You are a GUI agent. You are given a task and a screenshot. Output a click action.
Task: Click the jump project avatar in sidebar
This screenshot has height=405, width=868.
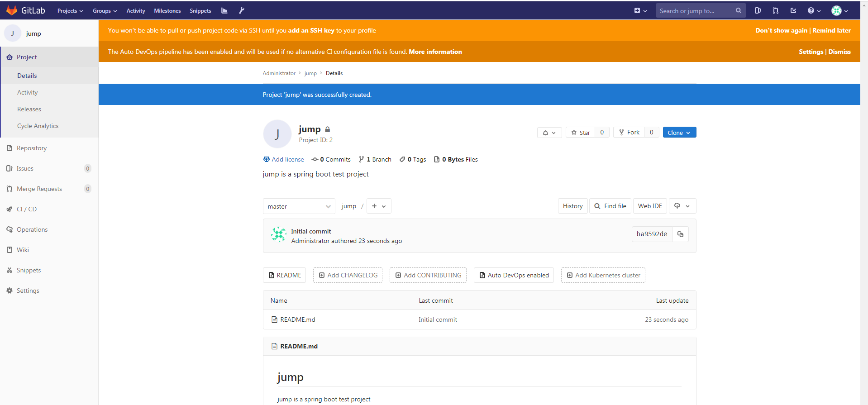(13, 33)
